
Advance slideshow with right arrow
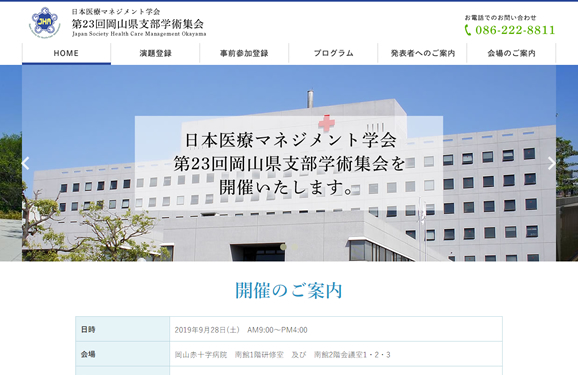[551, 163]
